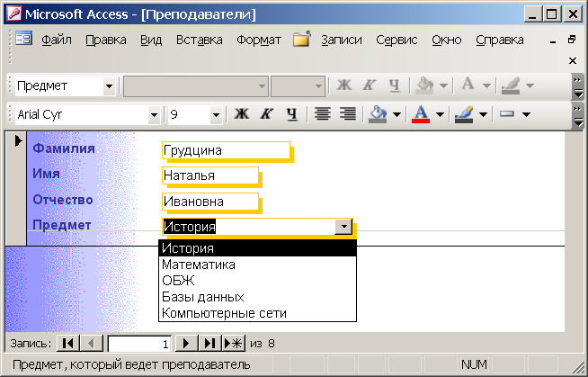This screenshot has width=588, height=377.
Task: Select Базы данных in dropdown list
Action: (258, 297)
